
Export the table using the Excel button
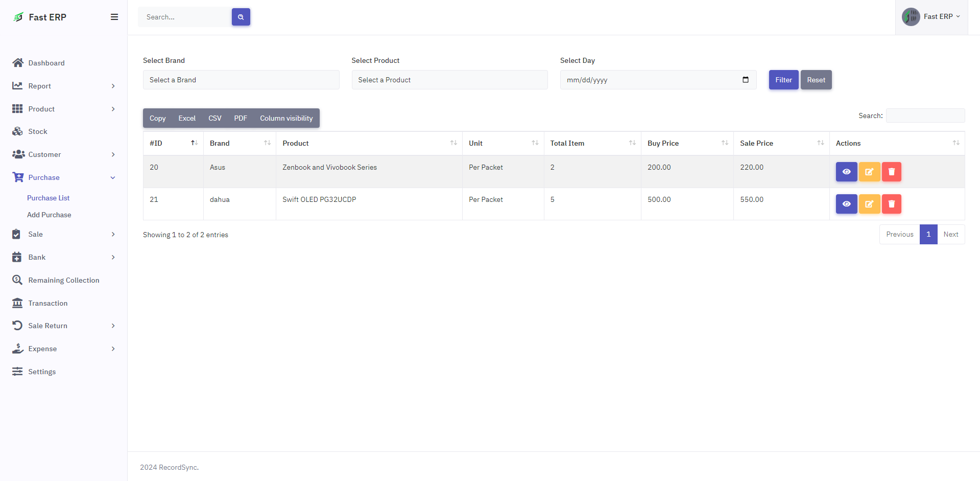coord(186,118)
